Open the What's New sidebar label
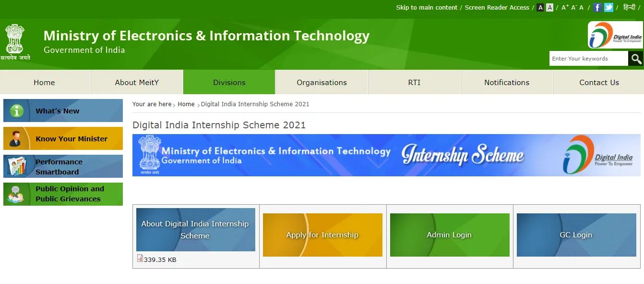Screen dimensions: 644x284 pyautogui.click(x=58, y=111)
